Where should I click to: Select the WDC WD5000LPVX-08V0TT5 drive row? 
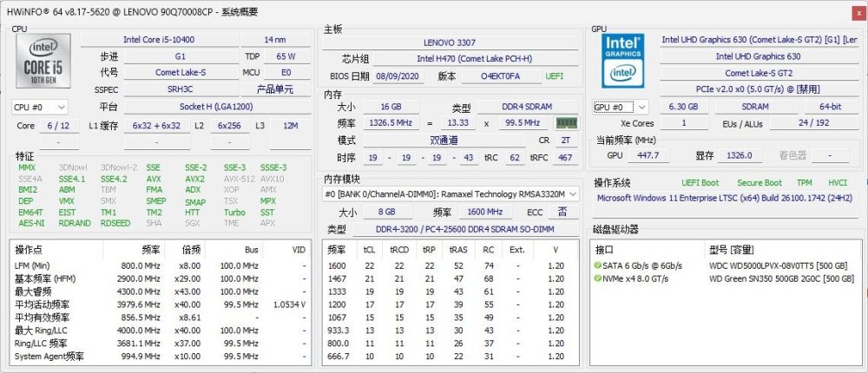point(726,265)
